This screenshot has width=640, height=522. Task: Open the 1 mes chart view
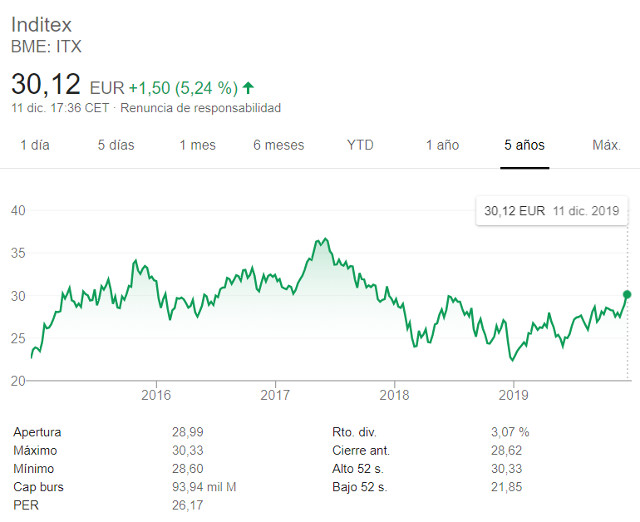point(198,145)
